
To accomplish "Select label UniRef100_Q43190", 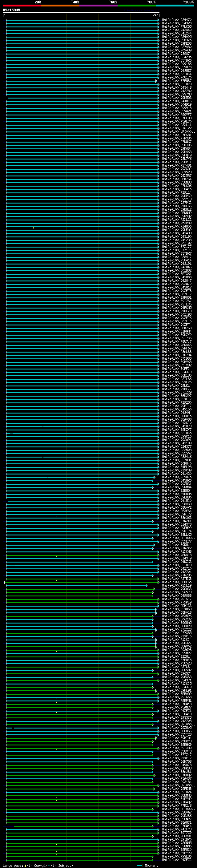I will pyautogui.click(x=177, y=236).
